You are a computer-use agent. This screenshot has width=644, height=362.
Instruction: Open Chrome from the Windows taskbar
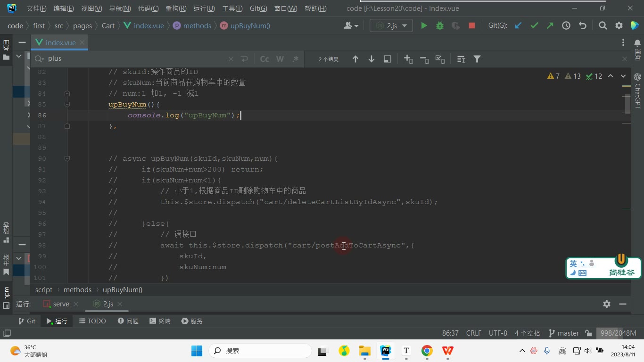pos(427,351)
